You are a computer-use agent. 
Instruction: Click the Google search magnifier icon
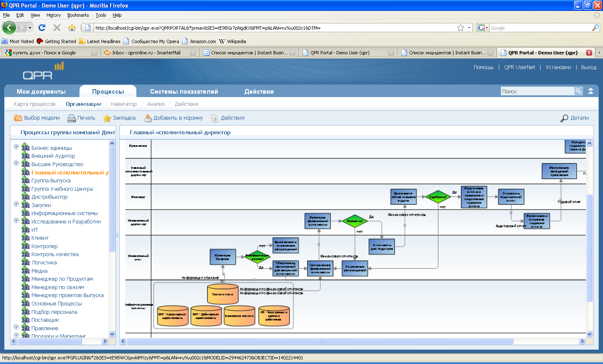(595, 28)
